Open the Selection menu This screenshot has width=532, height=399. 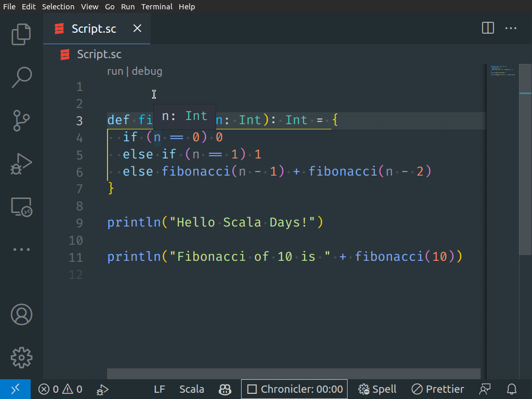tap(58, 6)
